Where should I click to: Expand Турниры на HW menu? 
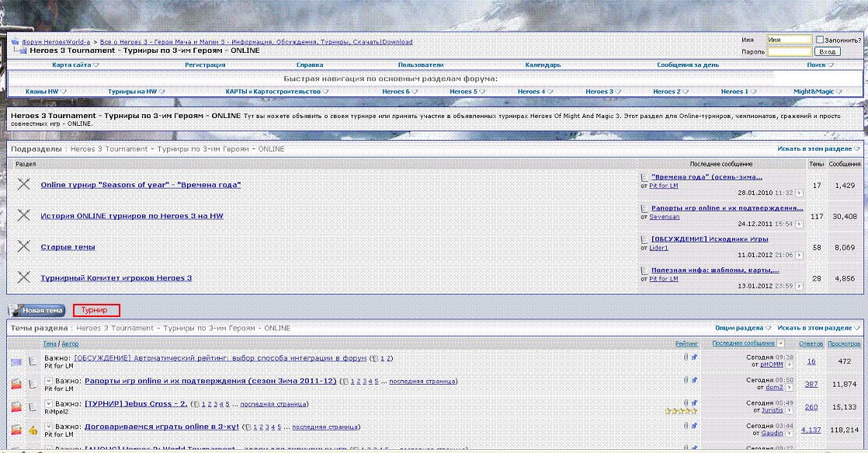click(136, 92)
